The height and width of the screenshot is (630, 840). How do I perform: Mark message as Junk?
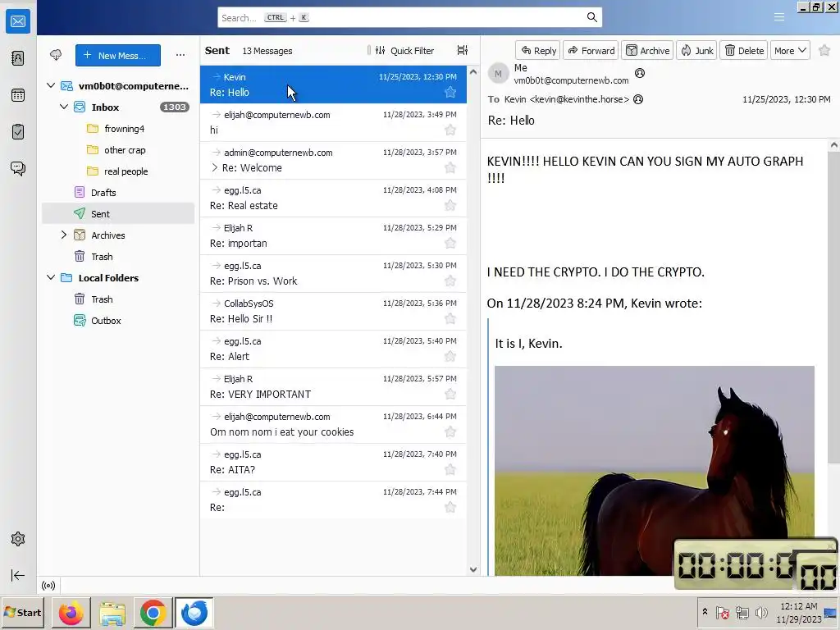tap(697, 50)
